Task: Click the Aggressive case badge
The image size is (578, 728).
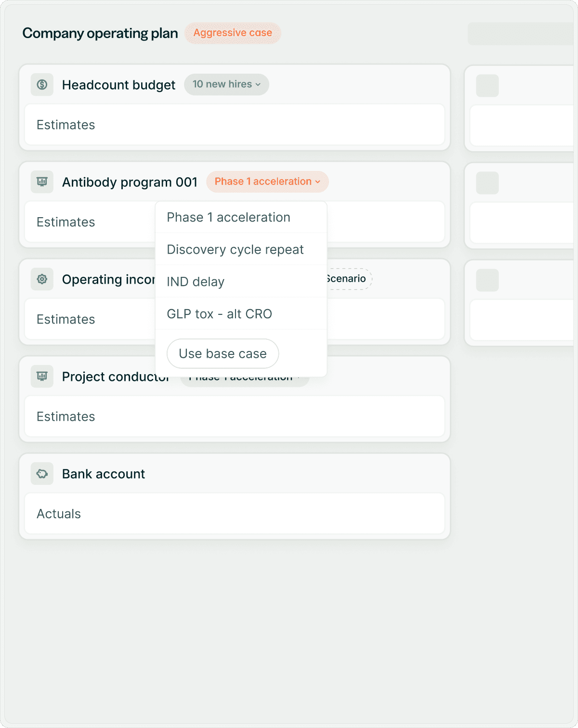Action: point(233,33)
